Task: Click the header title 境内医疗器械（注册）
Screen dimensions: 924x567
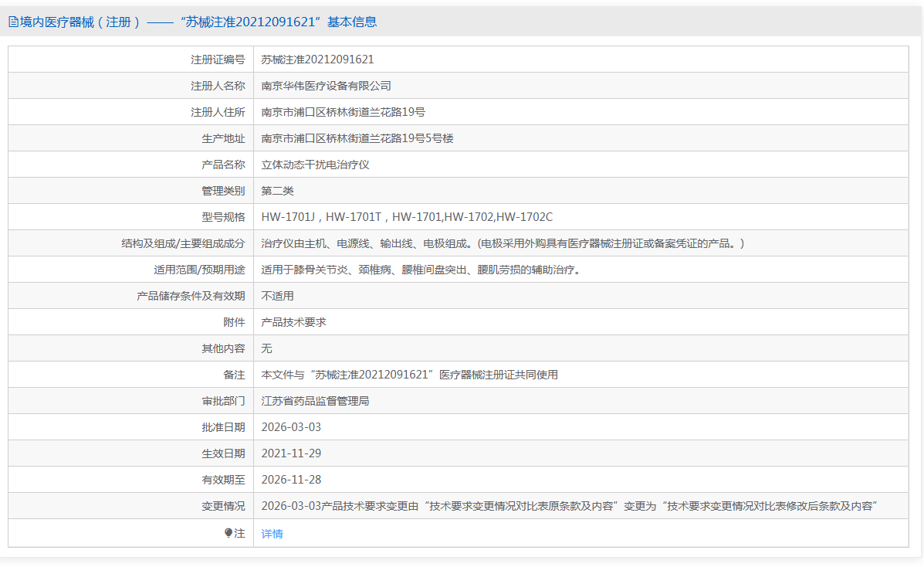Action: point(81,22)
